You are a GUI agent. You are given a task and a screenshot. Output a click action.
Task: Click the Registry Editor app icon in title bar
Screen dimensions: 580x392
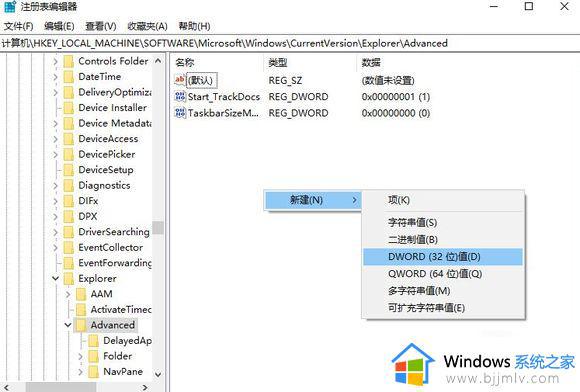click(10, 6)
